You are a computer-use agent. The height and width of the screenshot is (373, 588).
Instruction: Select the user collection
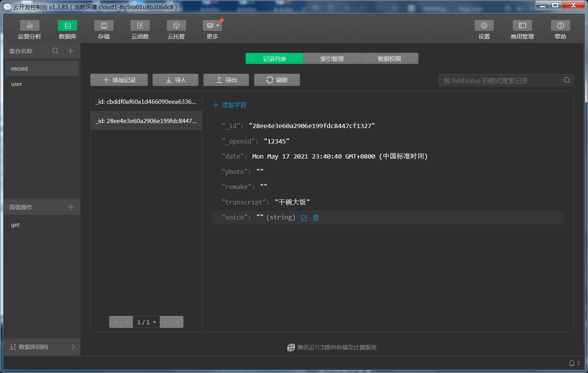[42, 84]
